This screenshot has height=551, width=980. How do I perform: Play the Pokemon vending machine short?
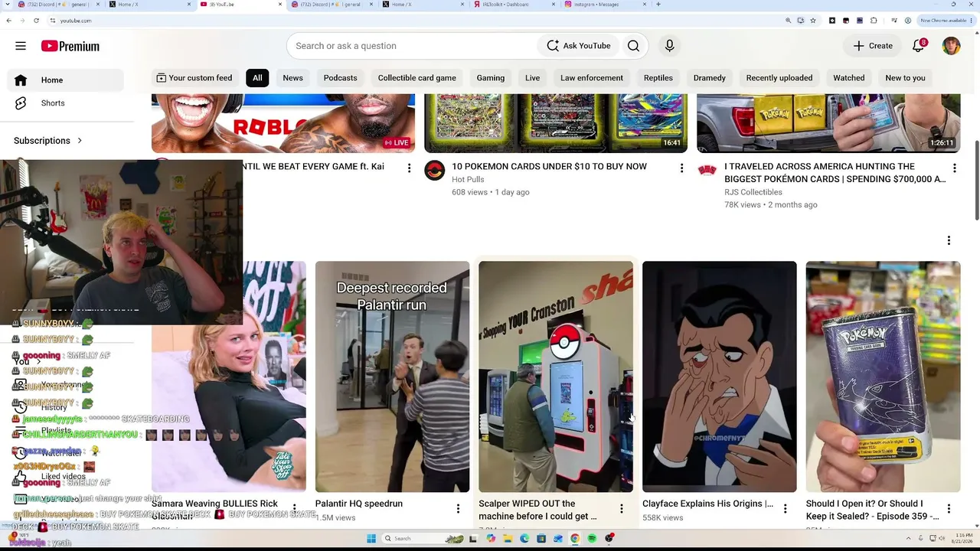tap(556, 377)
